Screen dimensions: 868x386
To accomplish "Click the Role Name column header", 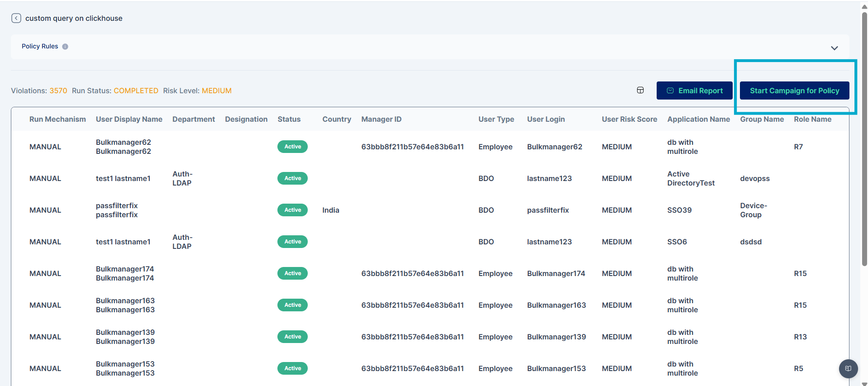I will [812, 119].
